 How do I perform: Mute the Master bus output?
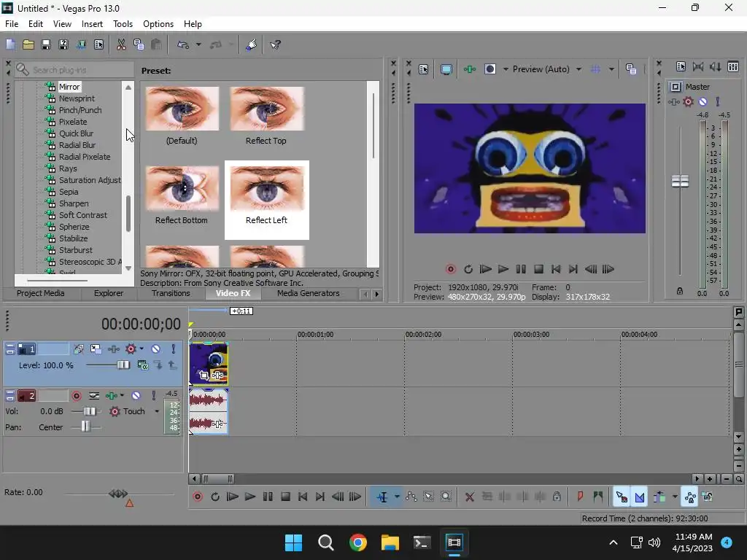pos(703,102)
